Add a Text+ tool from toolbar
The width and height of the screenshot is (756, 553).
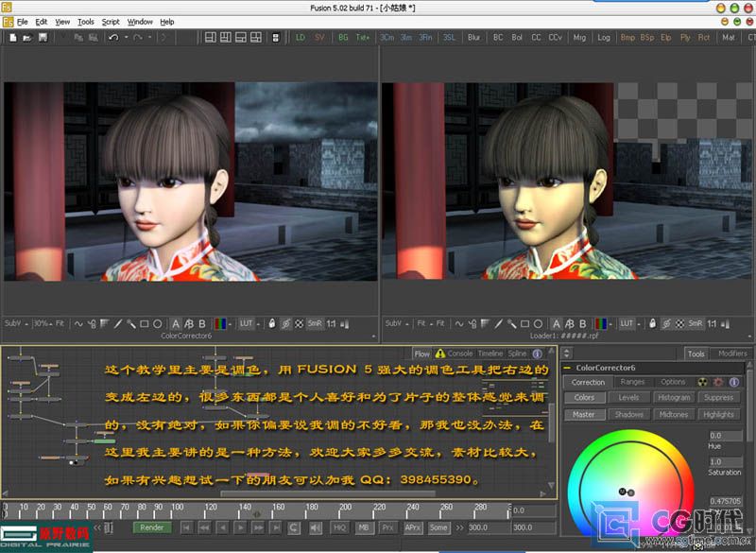(363, 38)
